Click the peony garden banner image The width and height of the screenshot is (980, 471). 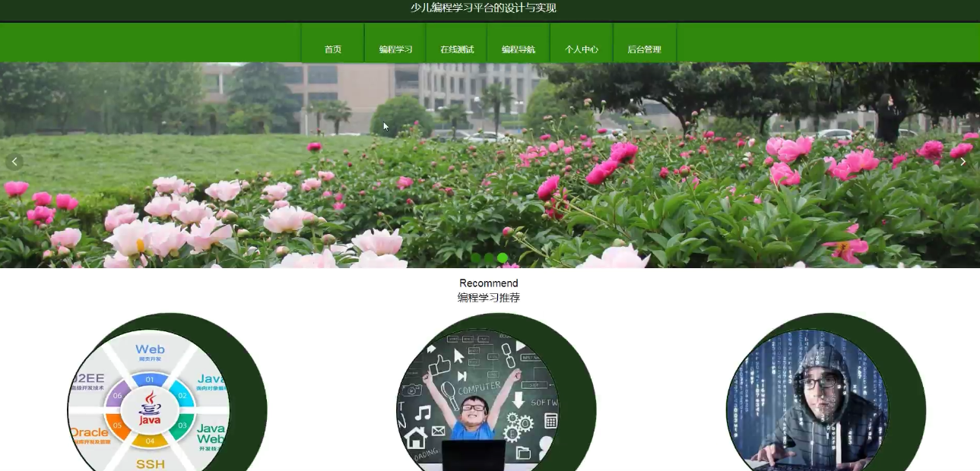point(490,165)
